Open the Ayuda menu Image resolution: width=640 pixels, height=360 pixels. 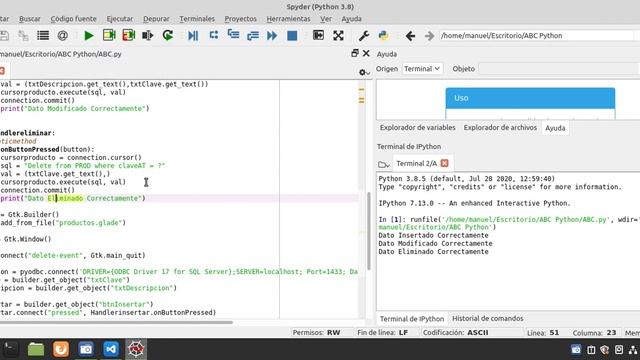[351, 19]
